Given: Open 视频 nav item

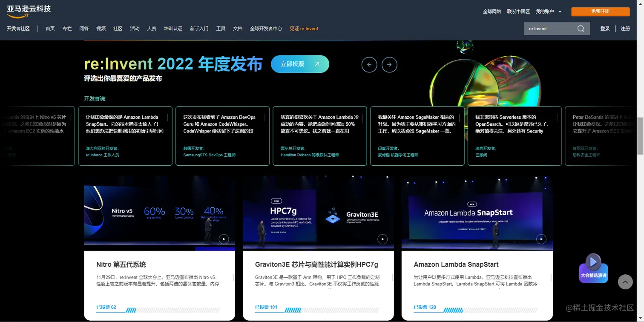Looking at the screenshot, I should tap(101, 29).
